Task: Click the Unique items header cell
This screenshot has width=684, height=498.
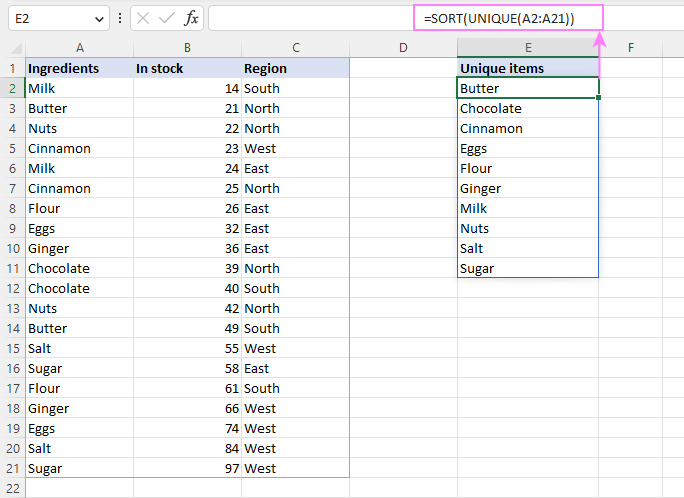Action: point(528,68)
